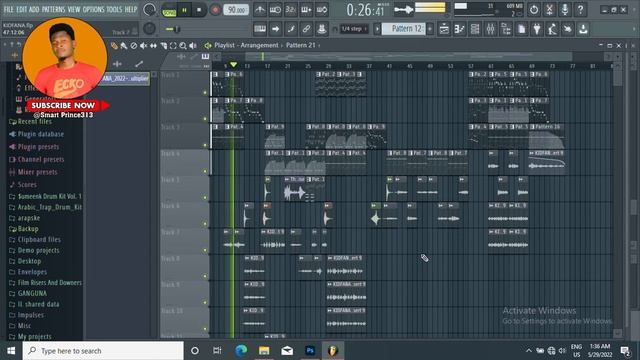Open the Channel rack view icon
Image resolution: width=640 pixels, height=360 pixels.
click(475, 29)
